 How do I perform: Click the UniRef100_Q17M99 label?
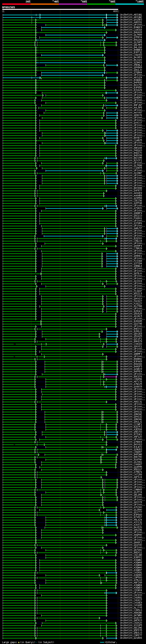click(131, 35)
